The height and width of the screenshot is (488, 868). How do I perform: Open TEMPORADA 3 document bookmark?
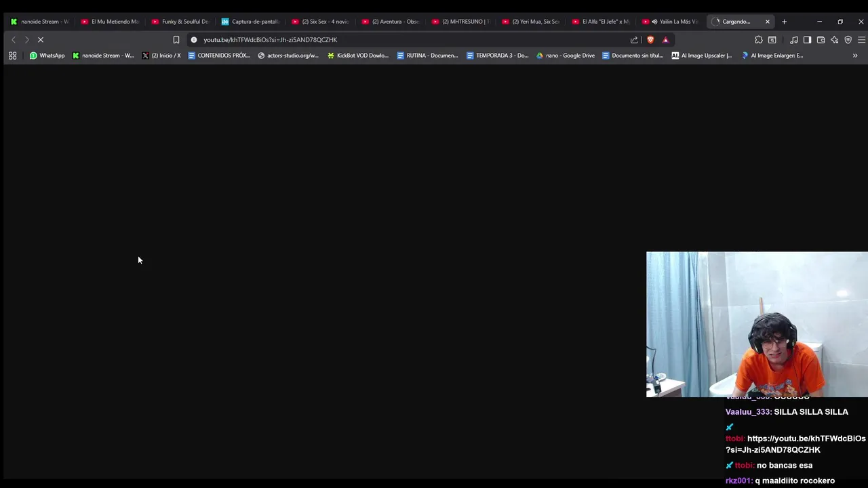[x=497, y=56]
